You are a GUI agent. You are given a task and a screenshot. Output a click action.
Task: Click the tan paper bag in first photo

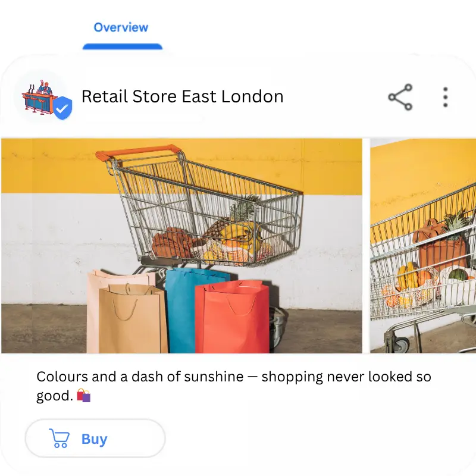tap(133, 319)
